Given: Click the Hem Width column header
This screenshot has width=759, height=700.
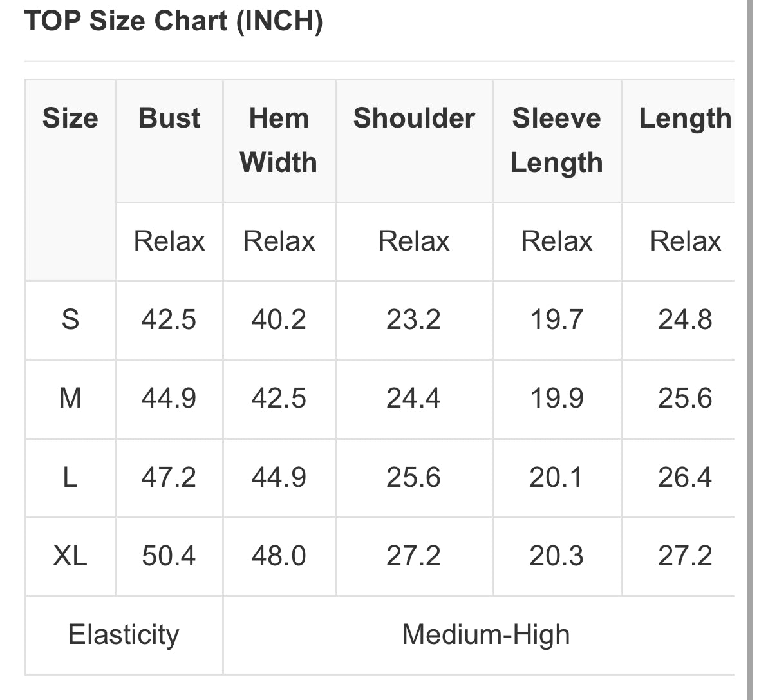Looking at the screenshot, I should click(x=279, y=140).
